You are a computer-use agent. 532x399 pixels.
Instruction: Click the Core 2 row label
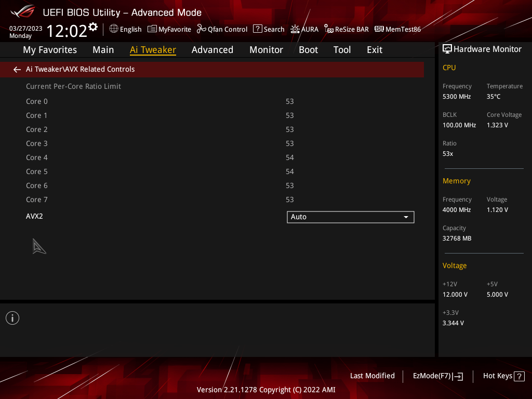click(37, 129)
